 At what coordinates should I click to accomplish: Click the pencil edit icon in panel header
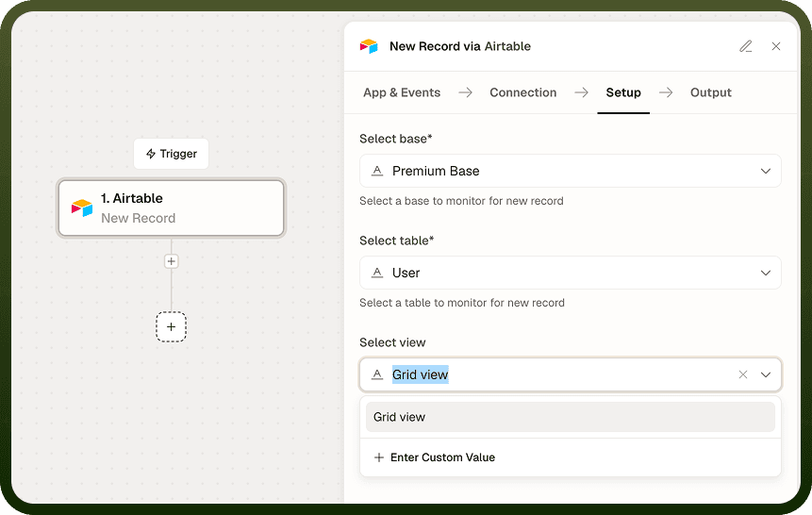(x=746, y=46)
